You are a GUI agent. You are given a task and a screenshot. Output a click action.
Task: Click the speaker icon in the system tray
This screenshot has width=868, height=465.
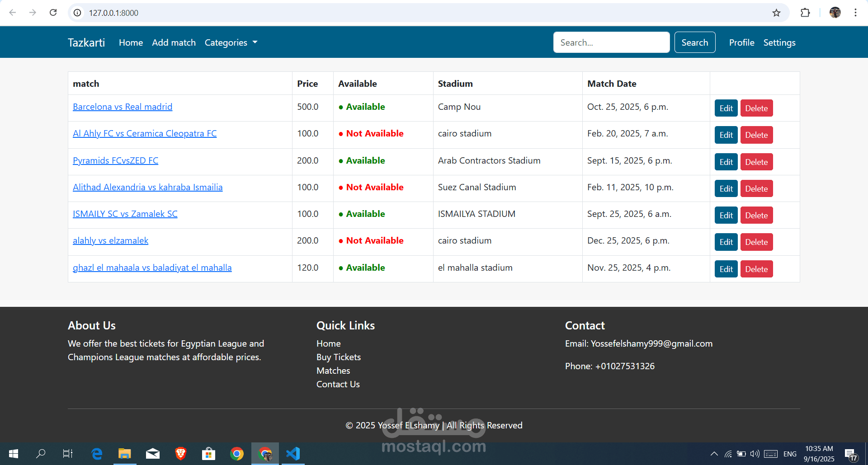click(755, 454)
